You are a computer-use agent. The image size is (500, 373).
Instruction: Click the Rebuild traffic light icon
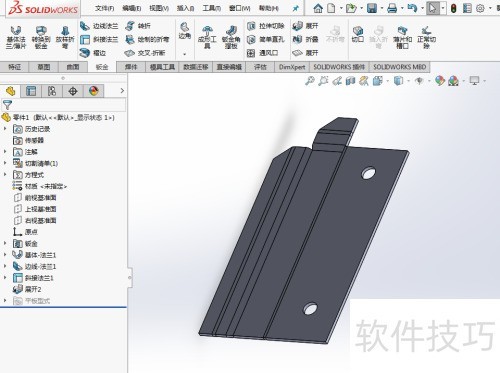pyautogui.click(x=453, y=8)
